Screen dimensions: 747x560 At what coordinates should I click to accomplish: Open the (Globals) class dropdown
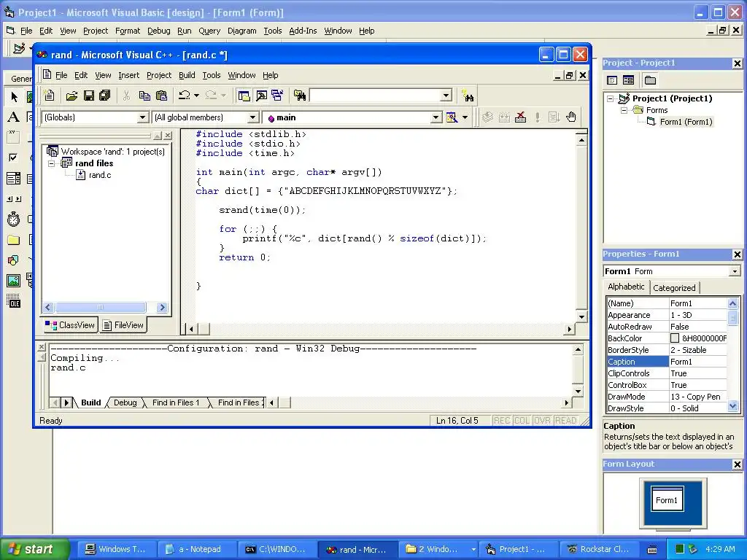coord(142,117)
